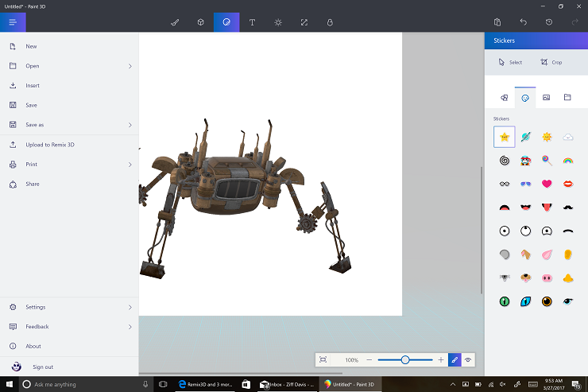This screenshot has height=392, width=588.
Task: Choose the mustache sticker
Action: pyautogui.click(x=568, y=207)
